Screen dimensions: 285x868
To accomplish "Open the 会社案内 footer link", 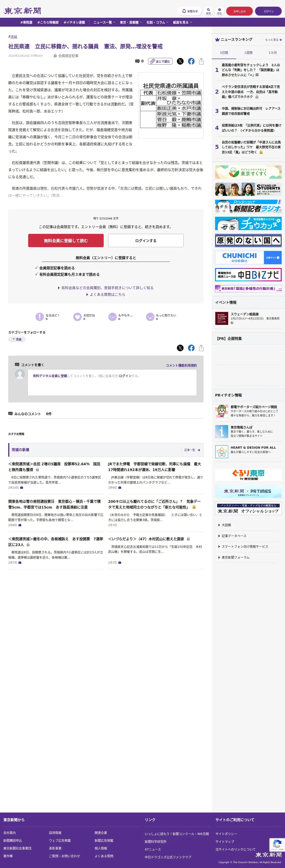I will tap(10, 833).
